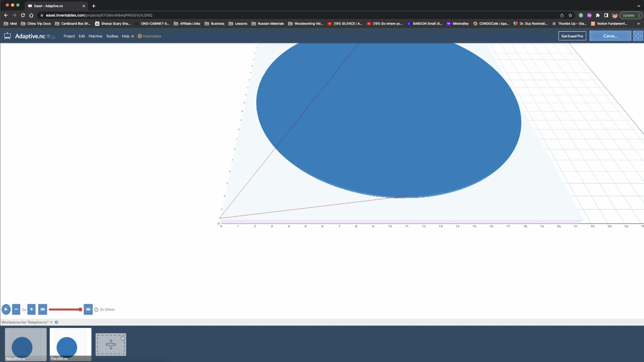This screenshot has height=362, width=644.
Task: Rewind simulation to the beginning
Action: point(43,309)
